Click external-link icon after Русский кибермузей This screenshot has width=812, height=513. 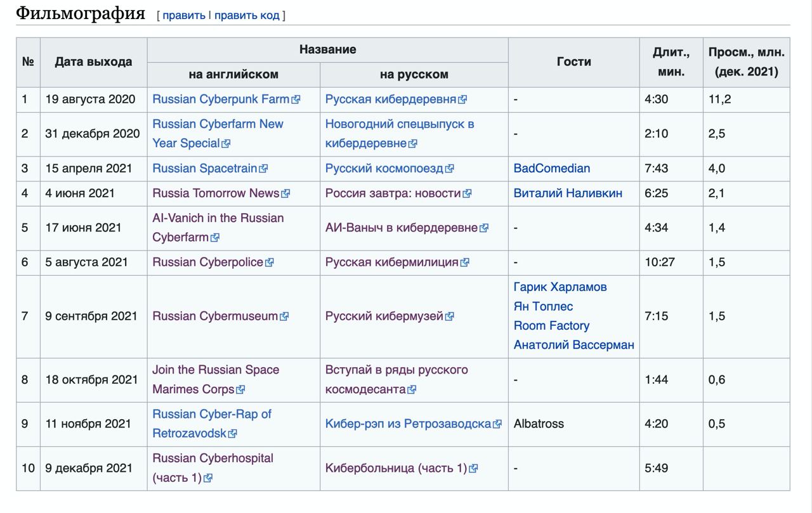pos(449,316)
